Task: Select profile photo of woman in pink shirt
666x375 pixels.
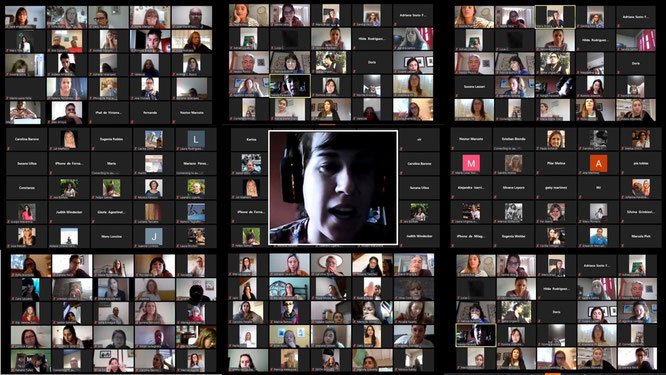Action: click(26, 212)
